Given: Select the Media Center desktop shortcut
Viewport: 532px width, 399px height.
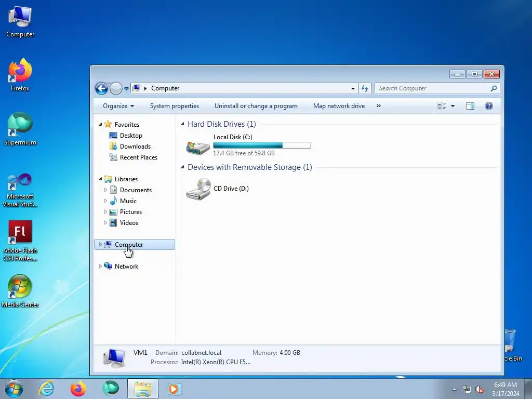Looking at the screenshot, I should [20, 291].
